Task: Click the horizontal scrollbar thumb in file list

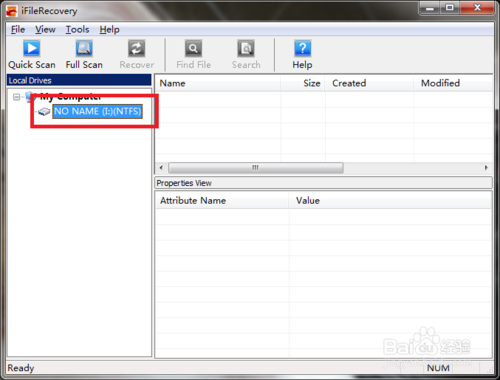Action: [x=256, y=167]
